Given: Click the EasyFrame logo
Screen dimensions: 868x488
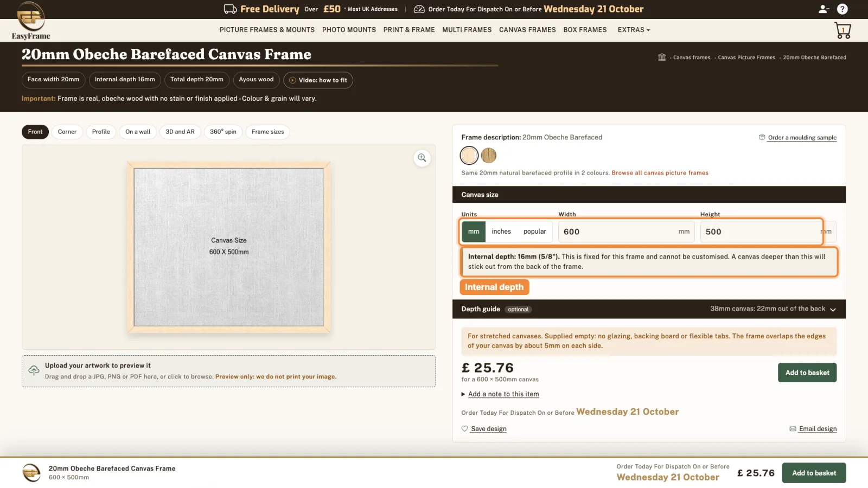Looking at the screenshot, I should (x=31, y=21).
